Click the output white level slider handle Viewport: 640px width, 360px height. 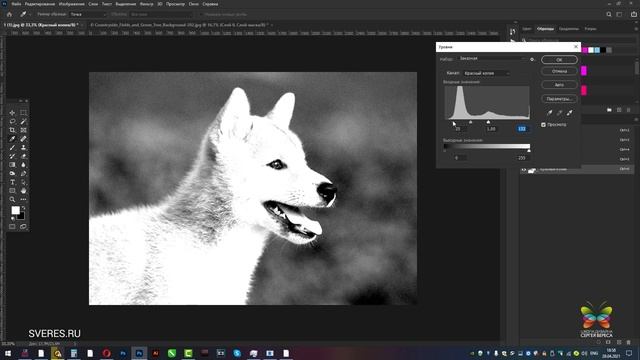point(529,151)
